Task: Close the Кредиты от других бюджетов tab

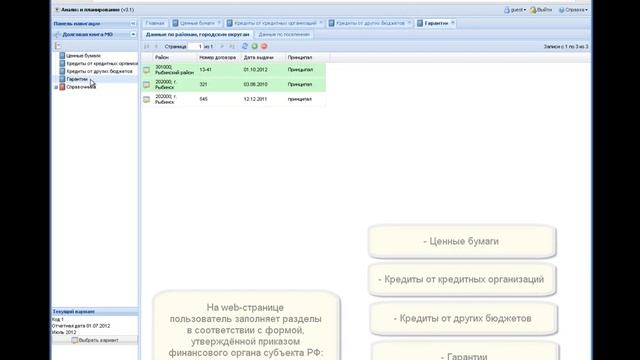Action: click(409, 23)
